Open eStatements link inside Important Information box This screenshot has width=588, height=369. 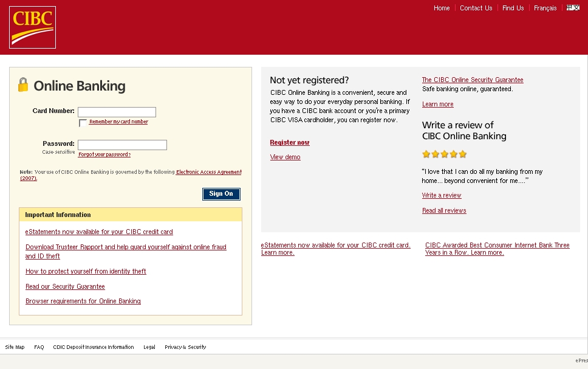click(x=99, y=232)
